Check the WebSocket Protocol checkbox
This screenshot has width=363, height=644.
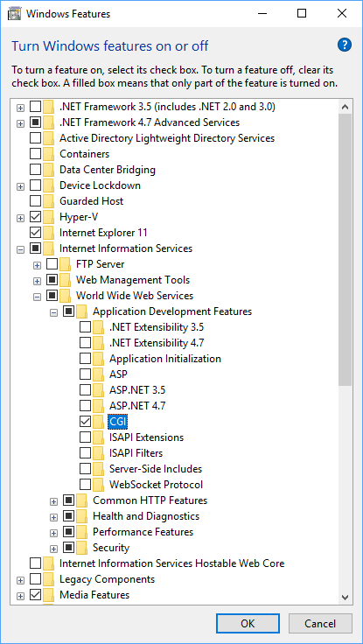(85, 485)
